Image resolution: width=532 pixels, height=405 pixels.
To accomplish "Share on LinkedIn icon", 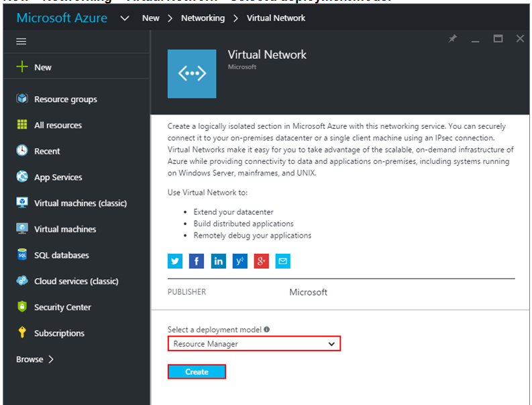I will 218,261.
